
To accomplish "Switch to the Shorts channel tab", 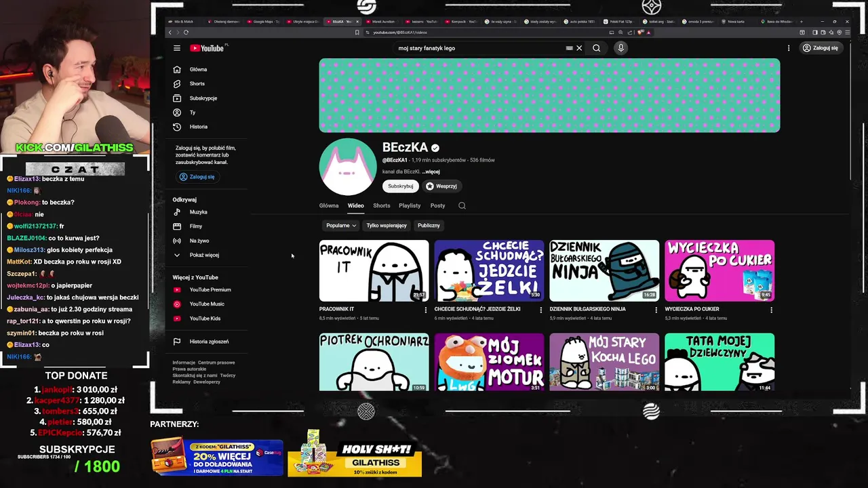I will [382, 205].
